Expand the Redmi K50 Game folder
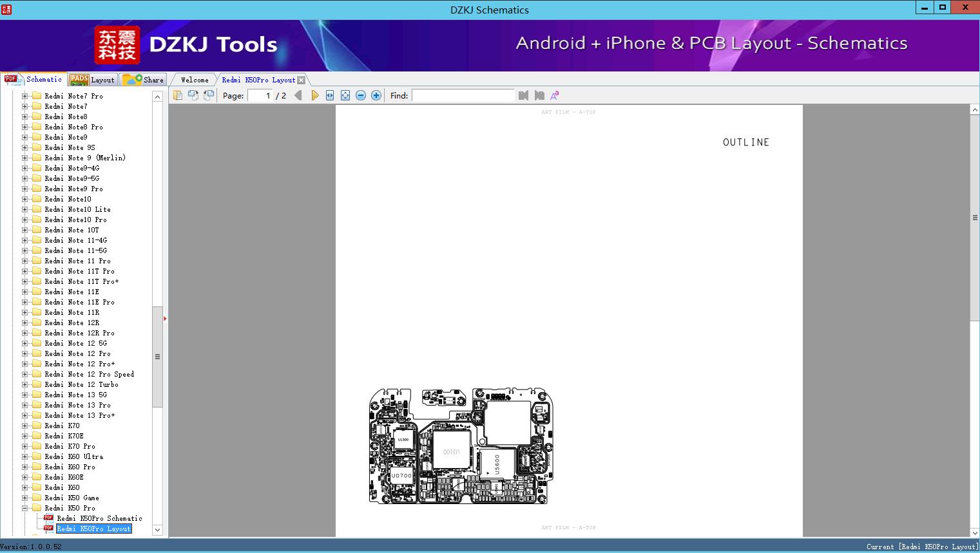Image resolution: width=980 pixels, height=553 pixels. (24, 498)
